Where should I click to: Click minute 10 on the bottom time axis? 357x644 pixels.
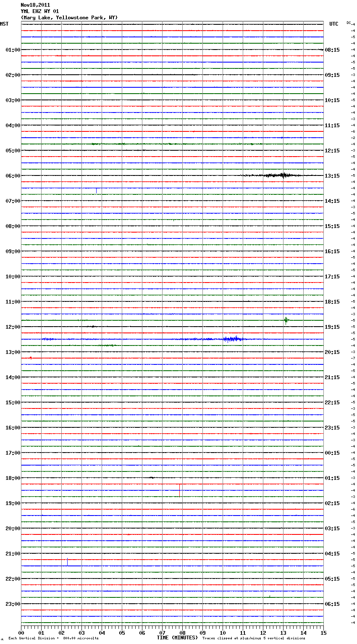[x=223, y=632]
